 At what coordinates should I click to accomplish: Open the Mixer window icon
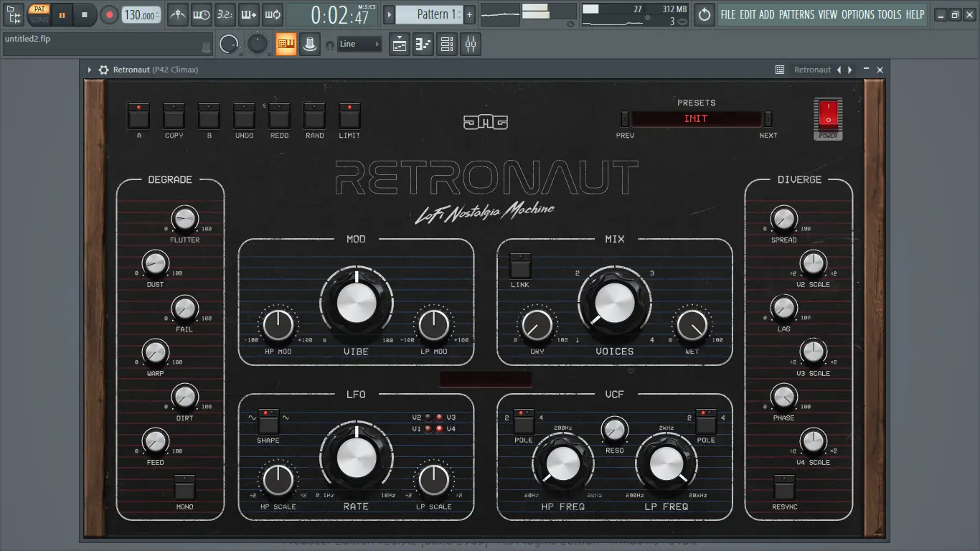pyautogui.click(x=471, y=44)
